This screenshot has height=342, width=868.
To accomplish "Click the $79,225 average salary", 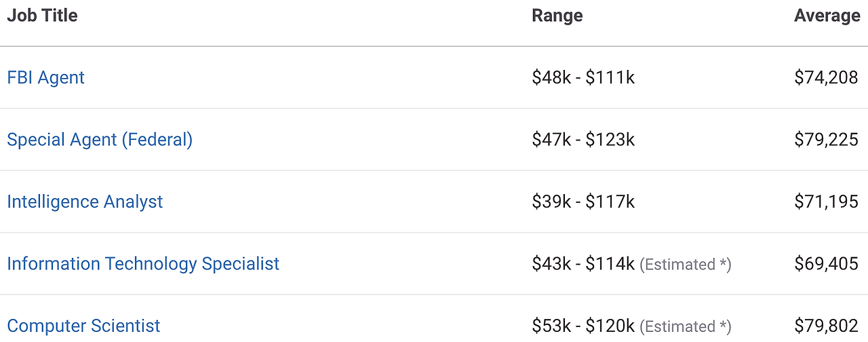I will coord(826,140).
